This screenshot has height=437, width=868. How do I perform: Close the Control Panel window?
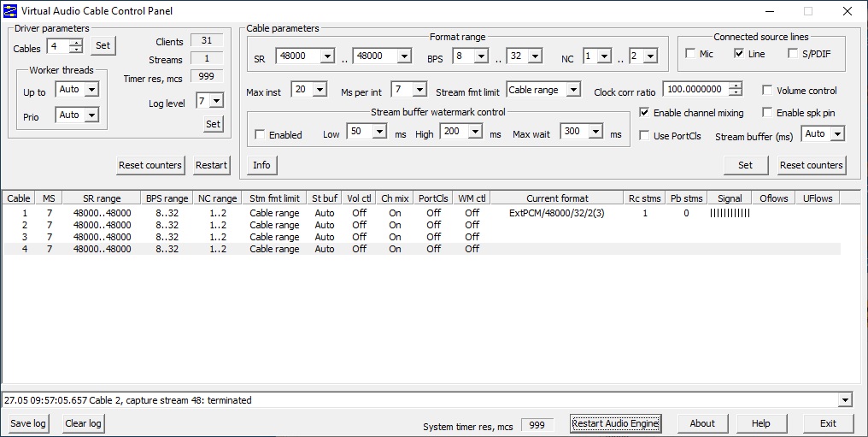[847, 11]
